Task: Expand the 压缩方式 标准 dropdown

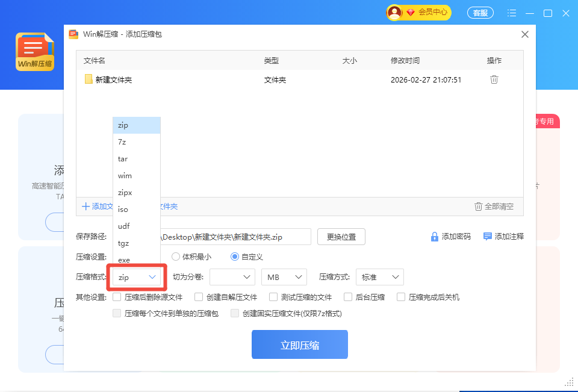Action: [x=379, y=277]
